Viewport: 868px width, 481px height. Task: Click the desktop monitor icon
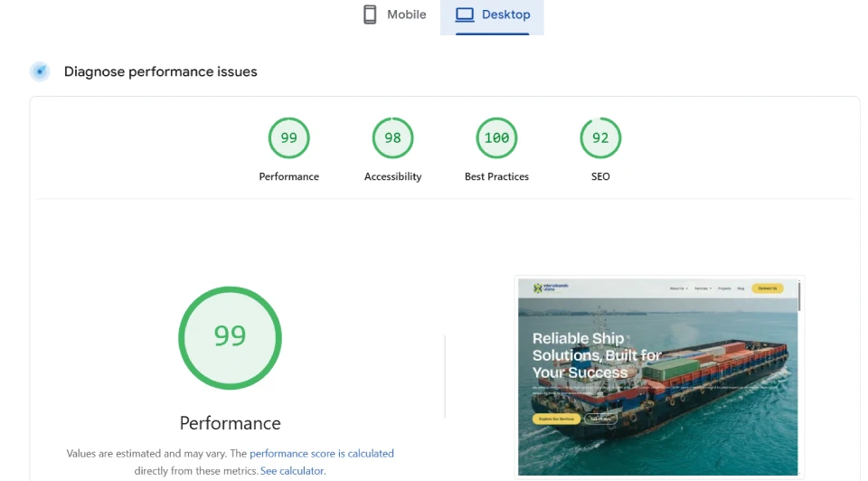click(x=465, y=14)
